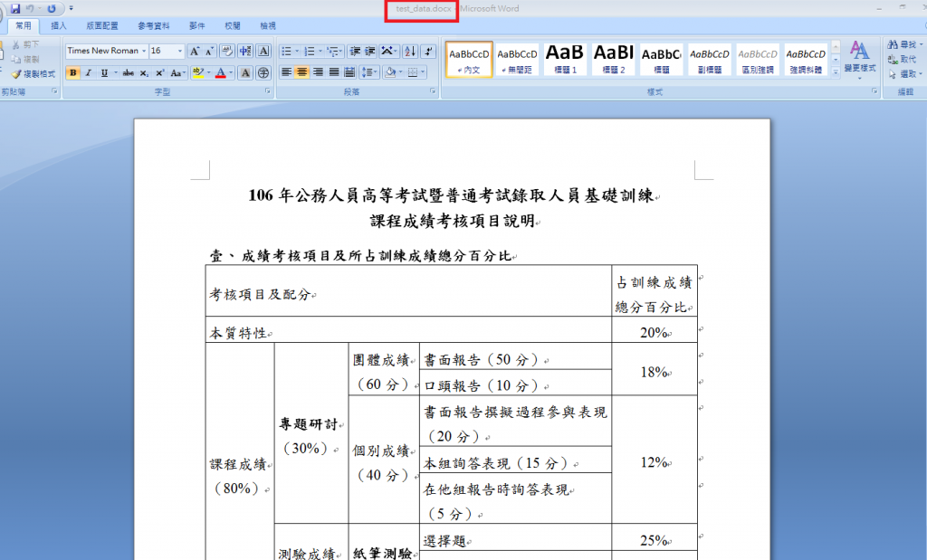Open the font size 16 dropdown

pyautogui.click(x=180, y=51)
